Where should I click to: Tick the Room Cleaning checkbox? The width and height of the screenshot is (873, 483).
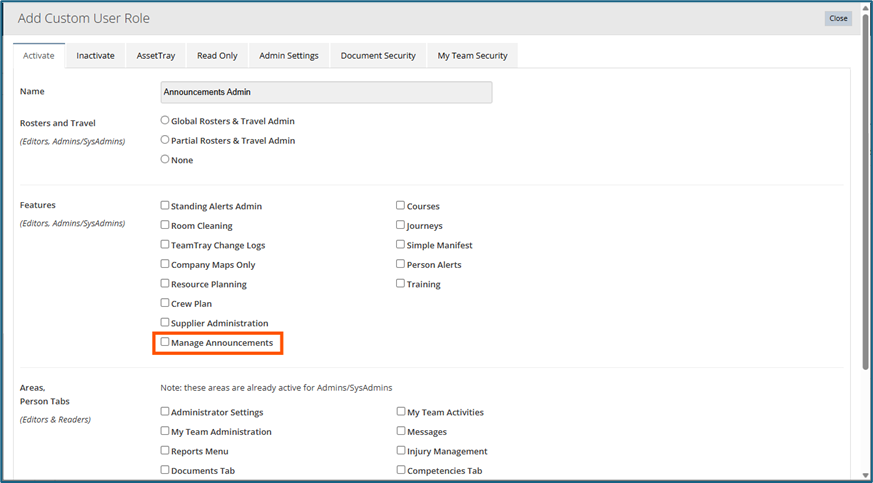(x=166, y=225)
